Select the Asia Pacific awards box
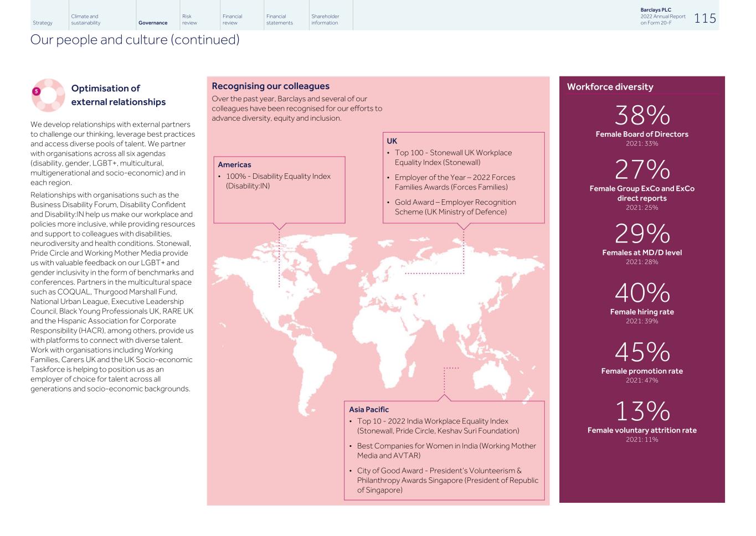 [x=444, y=450]
